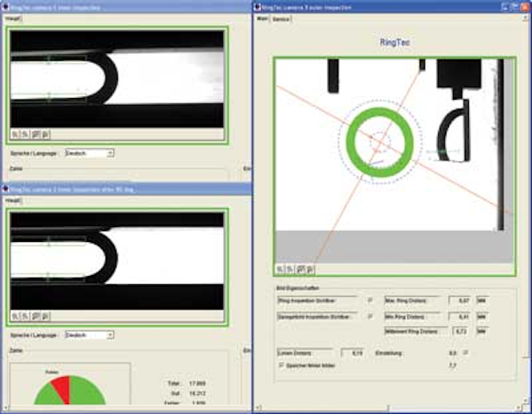The image size is (532, 414).
Task: Click camera 2 inner inspection image view
Action: pyautogui.click(x=116, y=261)
